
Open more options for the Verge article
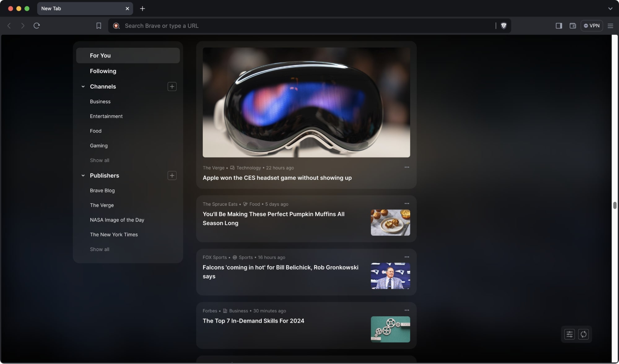[407, 167]
